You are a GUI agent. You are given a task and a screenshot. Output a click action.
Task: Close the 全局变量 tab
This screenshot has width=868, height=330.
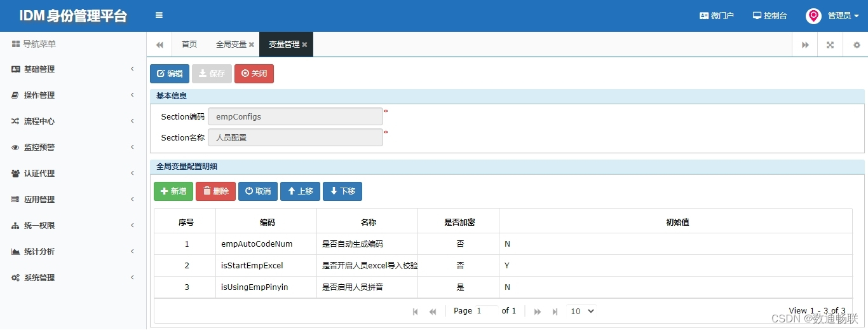[x=252, y=45]
